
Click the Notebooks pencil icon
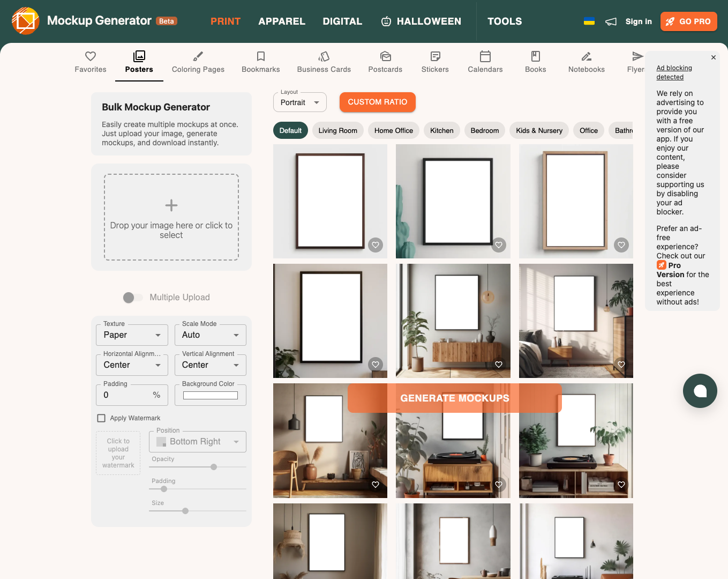point(586,56)
